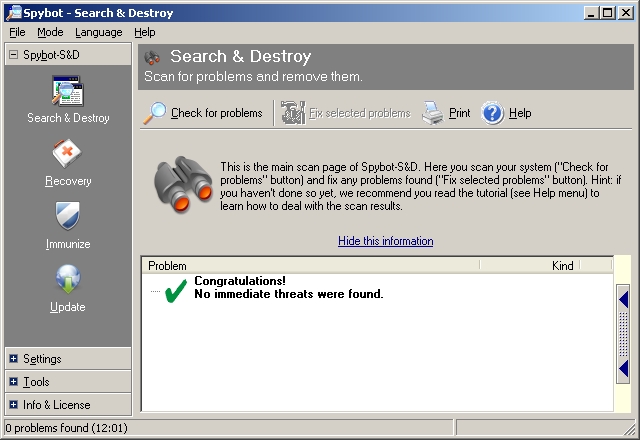Click the Recovery label in sidebar
Screen dimensions: 640x440
click(x=68, y=181)
